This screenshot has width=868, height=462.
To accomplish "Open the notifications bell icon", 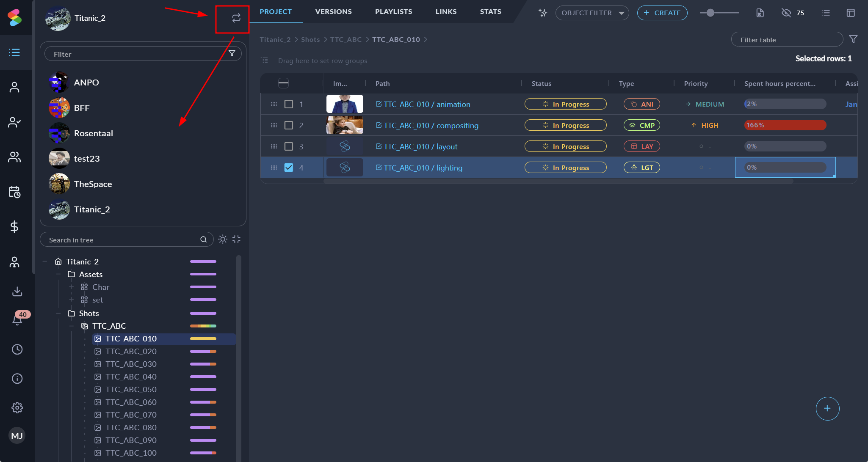I will (17, 320).
